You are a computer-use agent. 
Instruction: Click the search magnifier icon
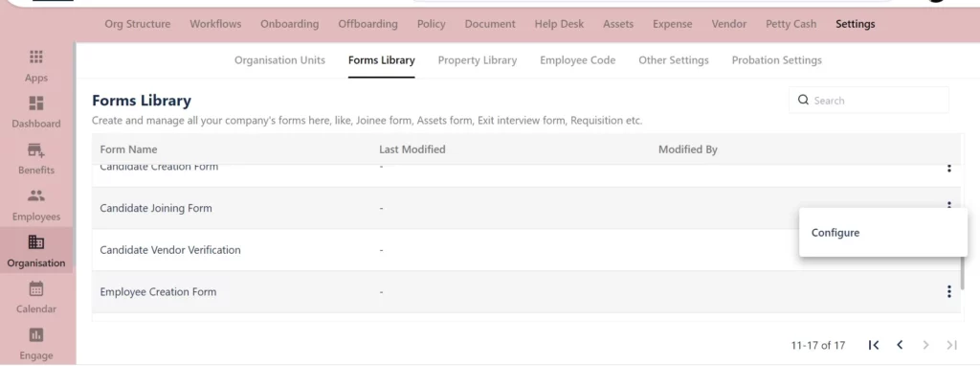point(803,100)
